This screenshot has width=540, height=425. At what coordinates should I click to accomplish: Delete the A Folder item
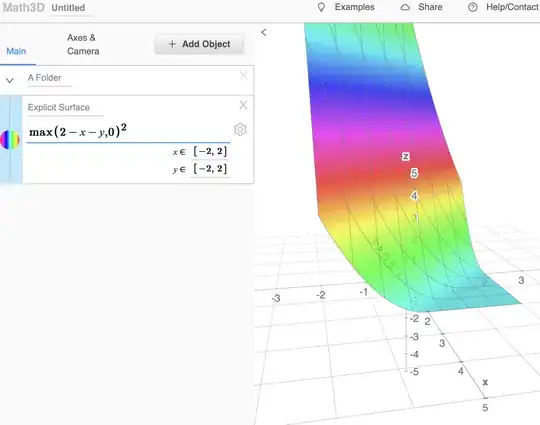pyautogui.click(x=243, y=75)
